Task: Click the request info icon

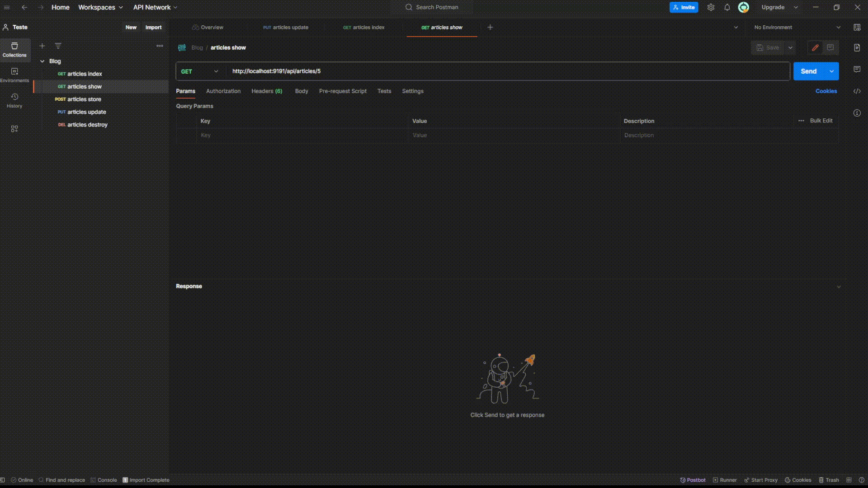Action: click(x=857, y=113)
